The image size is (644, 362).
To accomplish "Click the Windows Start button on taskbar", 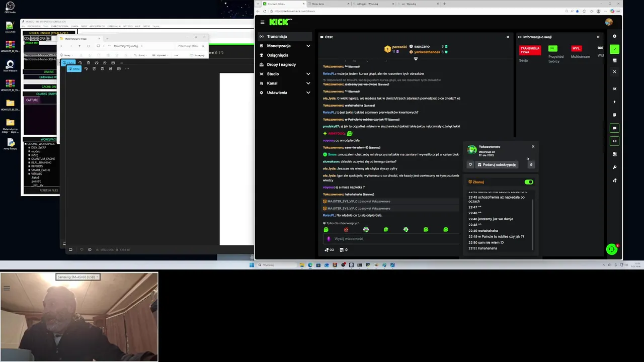I will pos(252,265).
